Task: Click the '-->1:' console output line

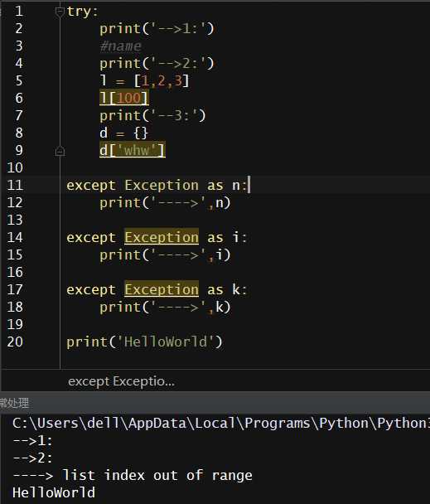Action: coord(32,441)
